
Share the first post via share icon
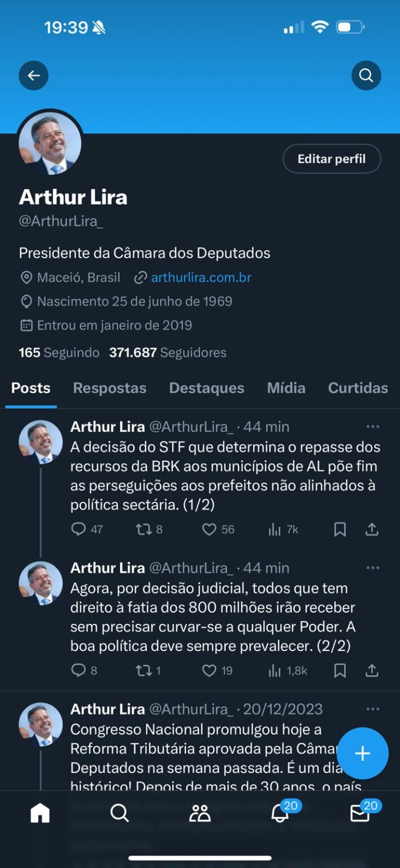[372, 530]
